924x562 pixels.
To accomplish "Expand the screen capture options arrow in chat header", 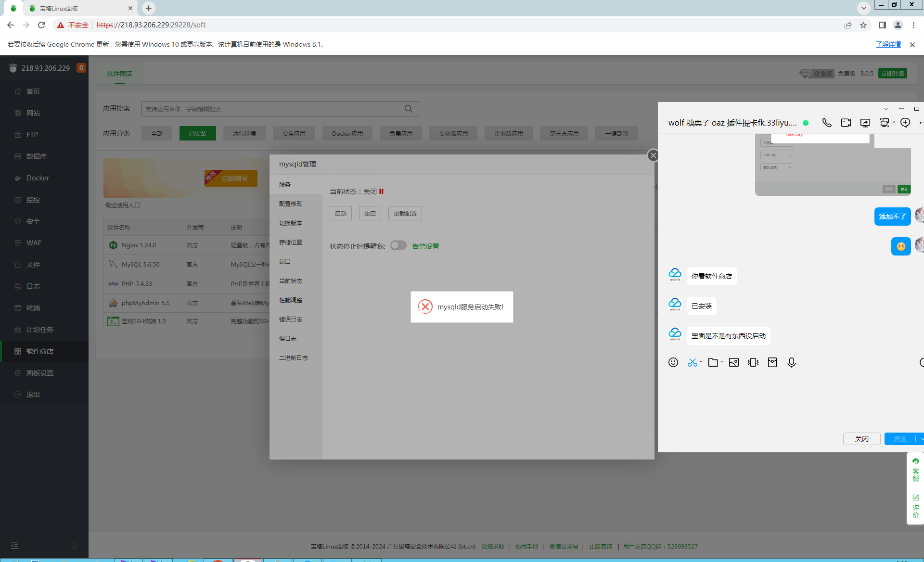I will (x=893, y=122).
